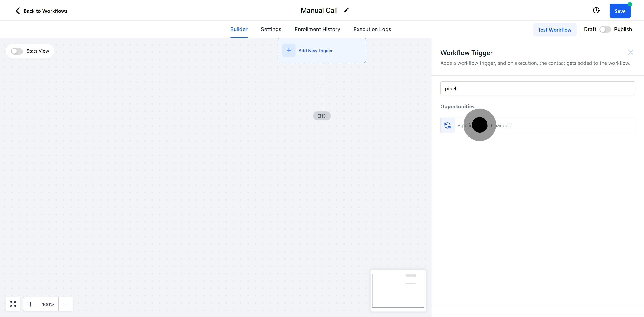Click the plus connector node on the canvas
The width and height of the screenshot is (644, 317).
point(322,87)
